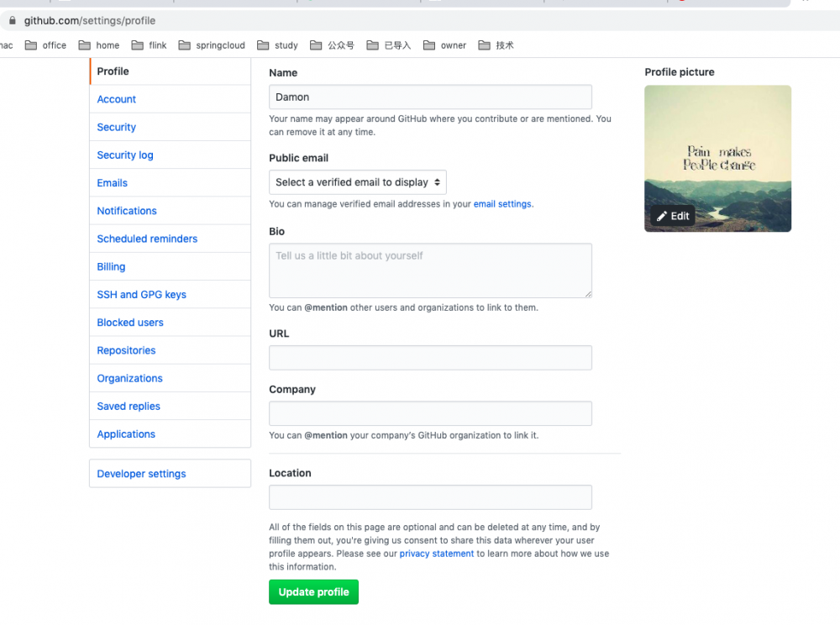Screen dimensions: 840x625
Task: Open the Security log page
Action: point(171,155)
